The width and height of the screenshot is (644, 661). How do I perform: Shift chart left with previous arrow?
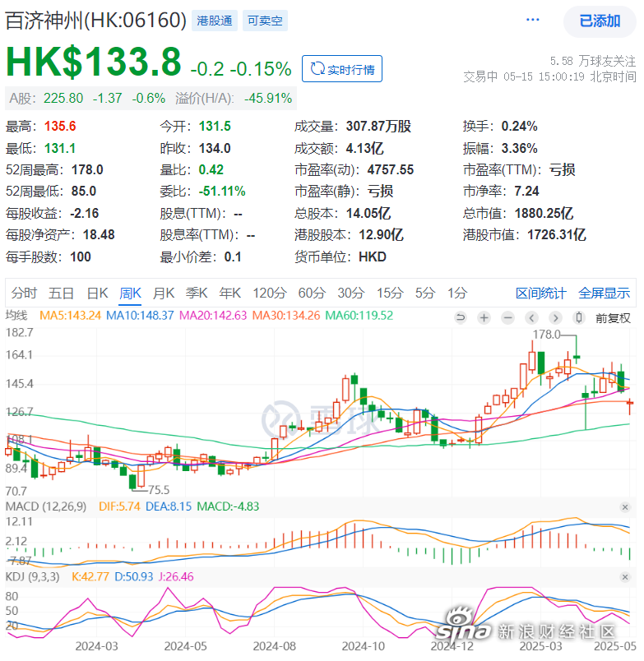click(532, 317)
